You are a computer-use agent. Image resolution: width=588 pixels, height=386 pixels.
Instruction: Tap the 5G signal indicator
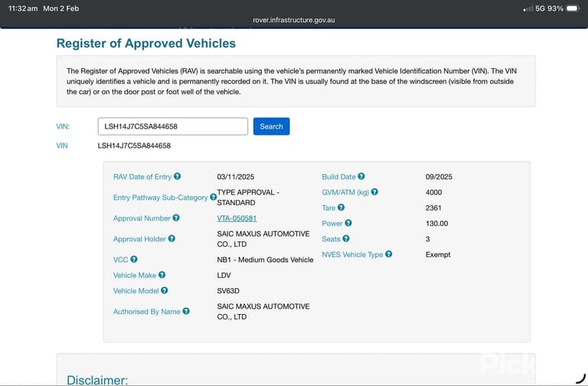click(x=540, y=8)
